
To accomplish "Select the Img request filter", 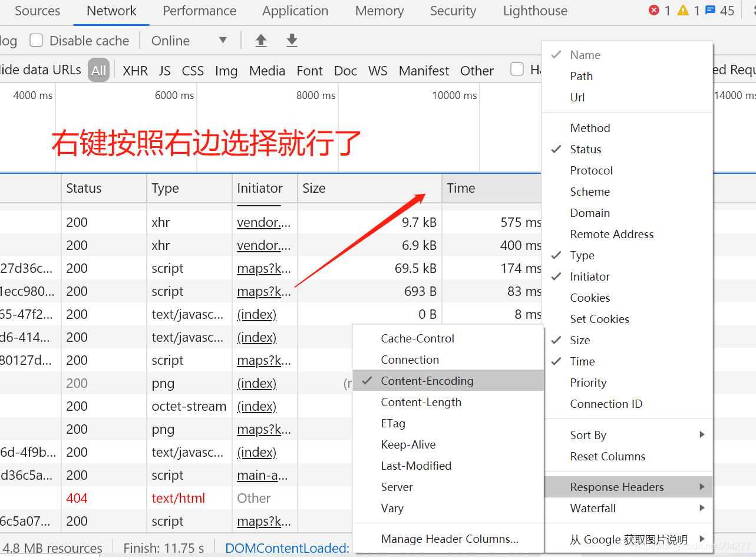I will 226,70.
